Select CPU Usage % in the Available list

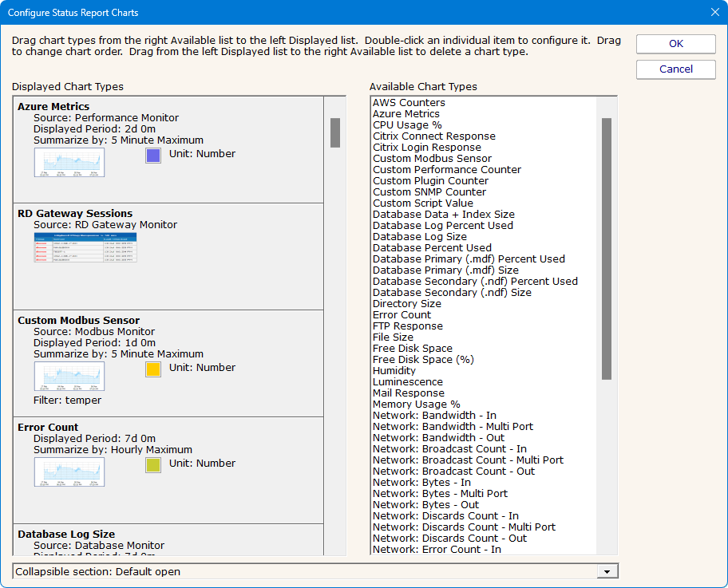coord(407,125)
